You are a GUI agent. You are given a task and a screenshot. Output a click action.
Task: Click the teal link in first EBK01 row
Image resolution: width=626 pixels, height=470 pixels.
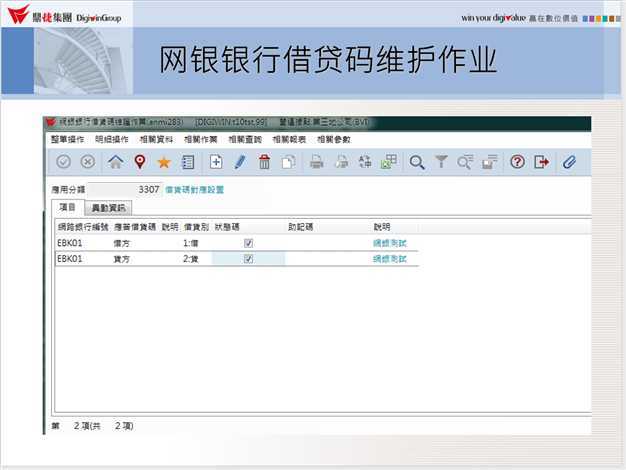pos(390,243)
